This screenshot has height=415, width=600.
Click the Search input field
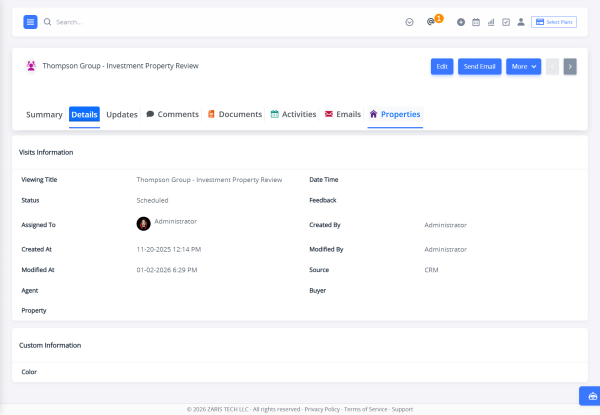tap(69, 22)
